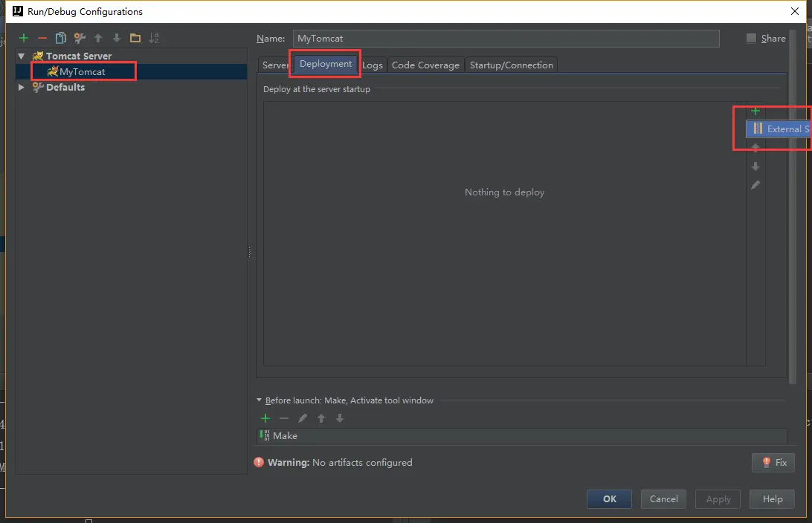
Task: Move before-launch task down
Action: (x=340, y=418)
